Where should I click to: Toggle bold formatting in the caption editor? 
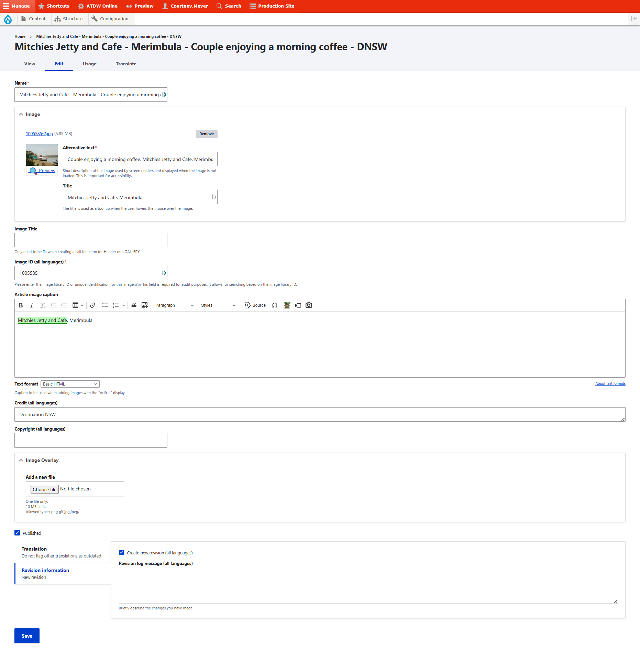[21, 305]
